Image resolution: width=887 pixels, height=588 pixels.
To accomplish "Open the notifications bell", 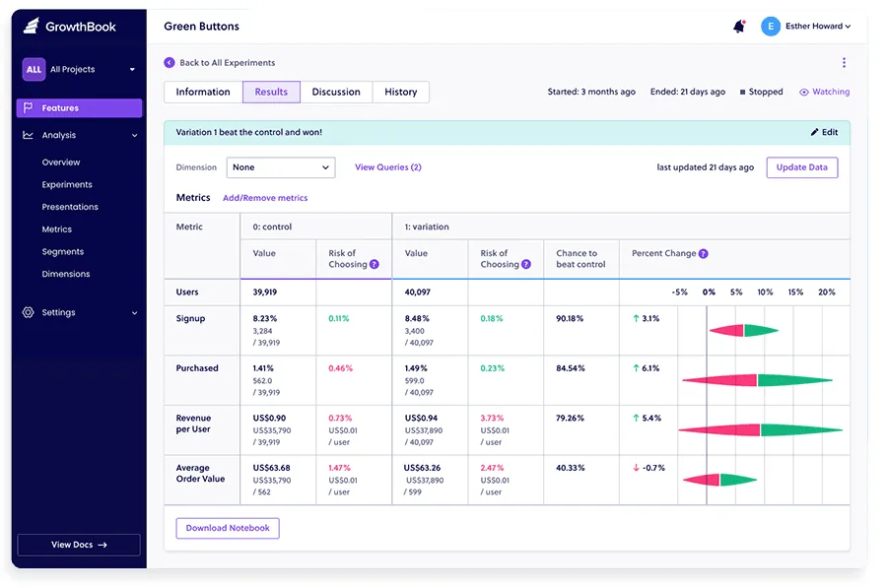I will pos(739,26).
